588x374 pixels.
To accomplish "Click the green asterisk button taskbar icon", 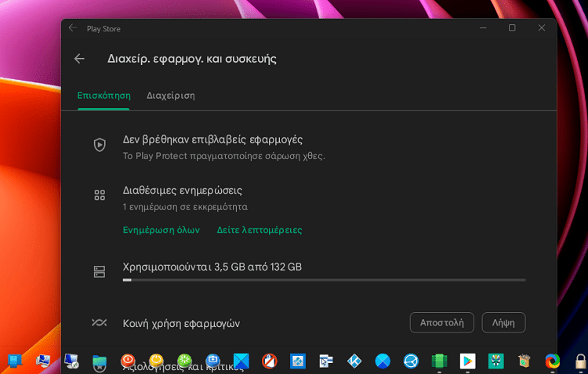I will coord(184,361).
